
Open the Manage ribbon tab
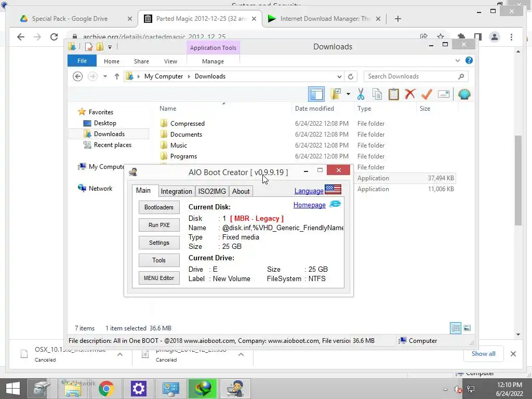pos(212,61)
